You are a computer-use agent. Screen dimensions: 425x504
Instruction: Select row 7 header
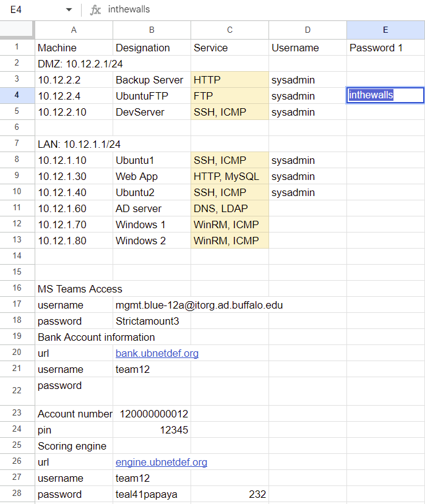(x=17, y=143)
